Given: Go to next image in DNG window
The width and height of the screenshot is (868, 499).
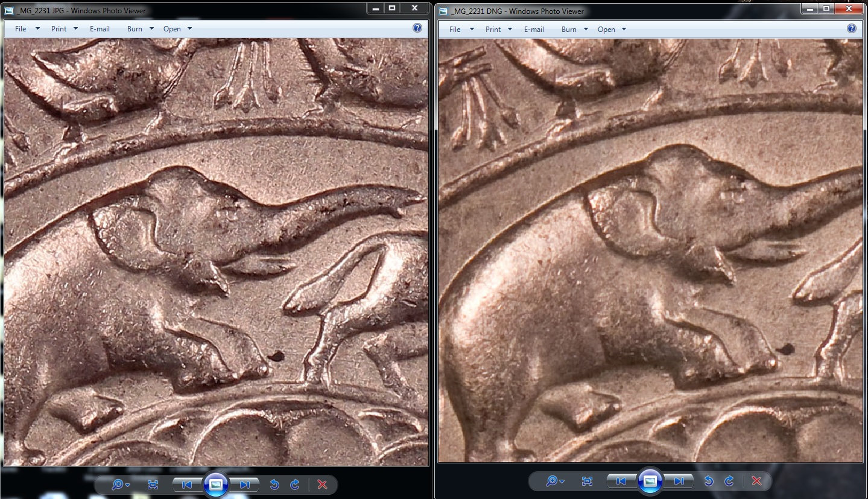Looking at the screenshot, I should (x=679, y=481).
